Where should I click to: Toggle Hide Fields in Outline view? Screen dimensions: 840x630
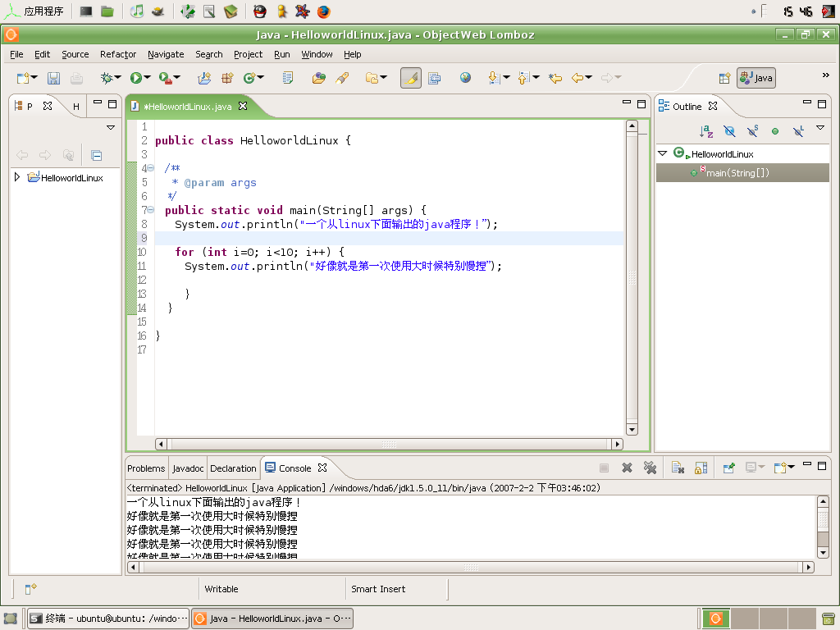click(x=729, y=131)
